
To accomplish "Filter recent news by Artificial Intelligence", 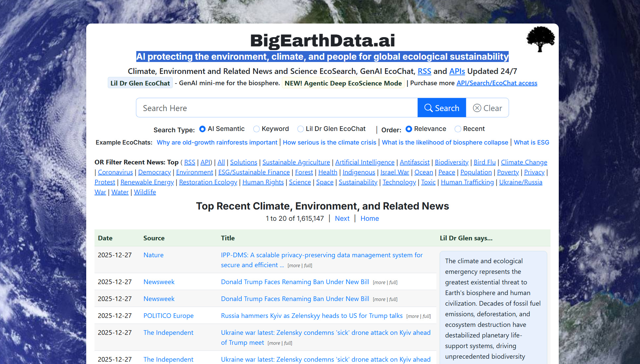I will tap(364, 162).
